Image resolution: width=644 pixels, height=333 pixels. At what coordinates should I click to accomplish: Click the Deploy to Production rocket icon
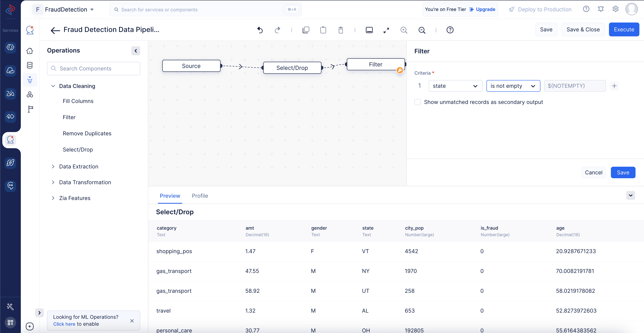510,9
